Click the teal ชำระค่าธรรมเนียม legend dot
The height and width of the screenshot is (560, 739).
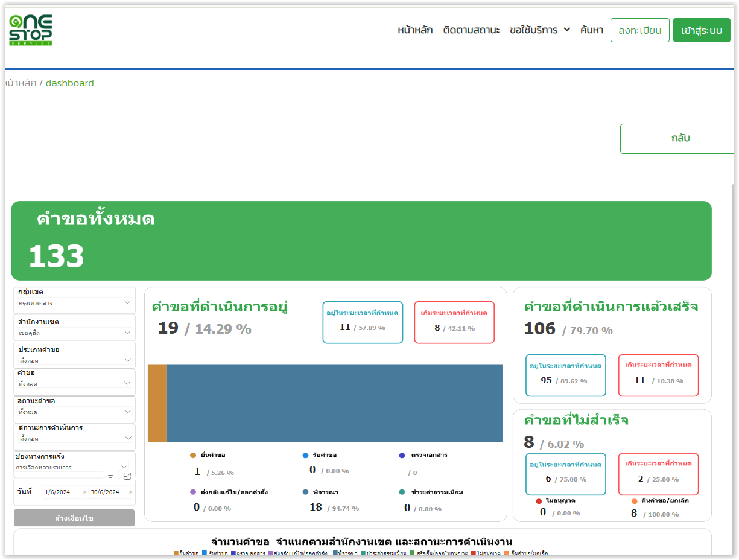(402, 492)
